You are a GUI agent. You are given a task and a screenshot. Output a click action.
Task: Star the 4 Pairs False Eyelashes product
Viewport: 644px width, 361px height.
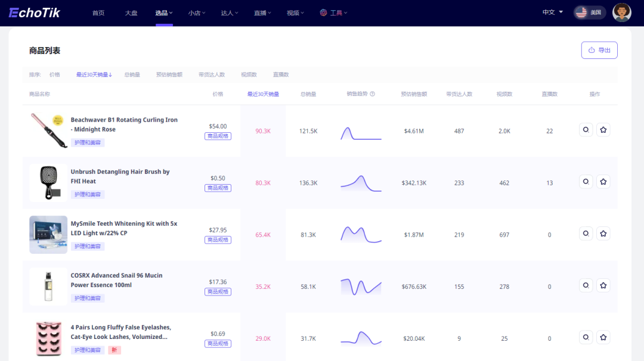tap(603, 338)
